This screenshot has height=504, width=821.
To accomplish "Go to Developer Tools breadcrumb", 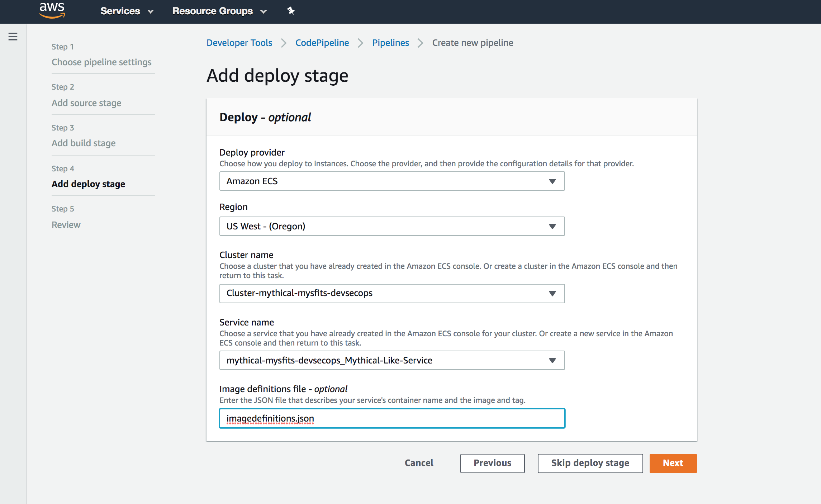I will point(239,43).
